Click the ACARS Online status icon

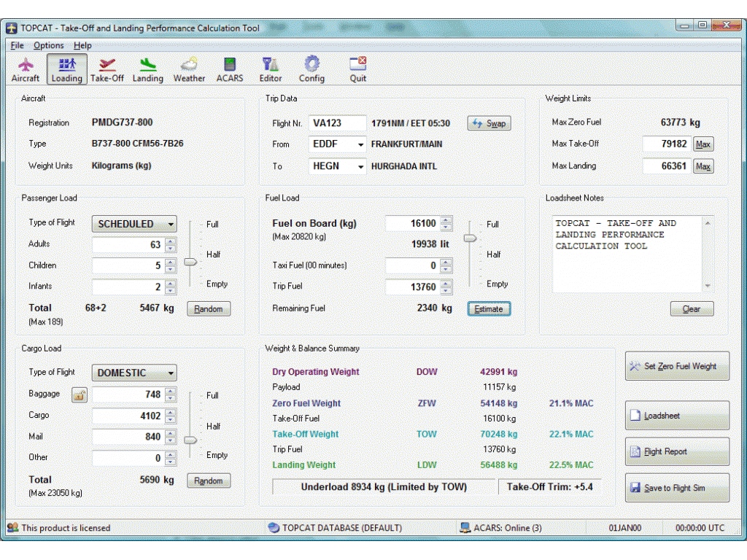point(465,528)
